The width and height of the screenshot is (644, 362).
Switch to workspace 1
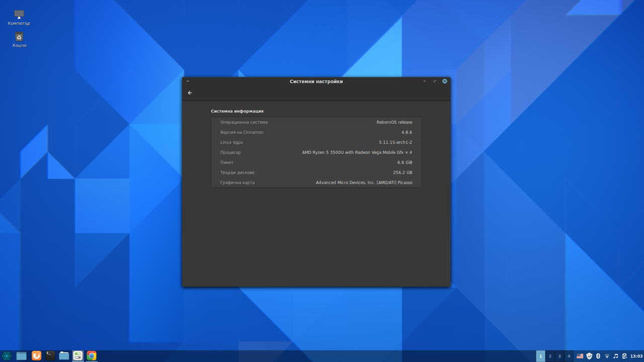coord(541,356)
